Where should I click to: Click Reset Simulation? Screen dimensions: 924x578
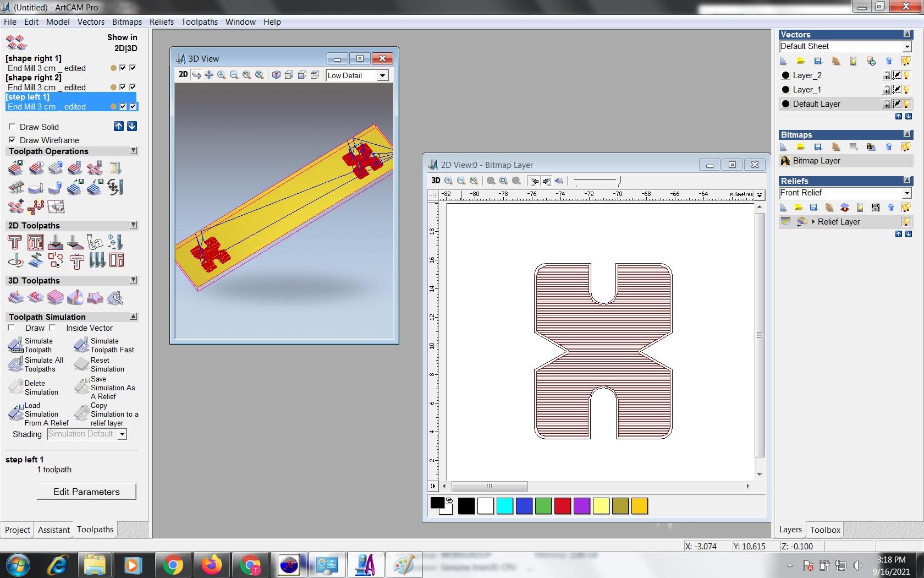(100, 364)
